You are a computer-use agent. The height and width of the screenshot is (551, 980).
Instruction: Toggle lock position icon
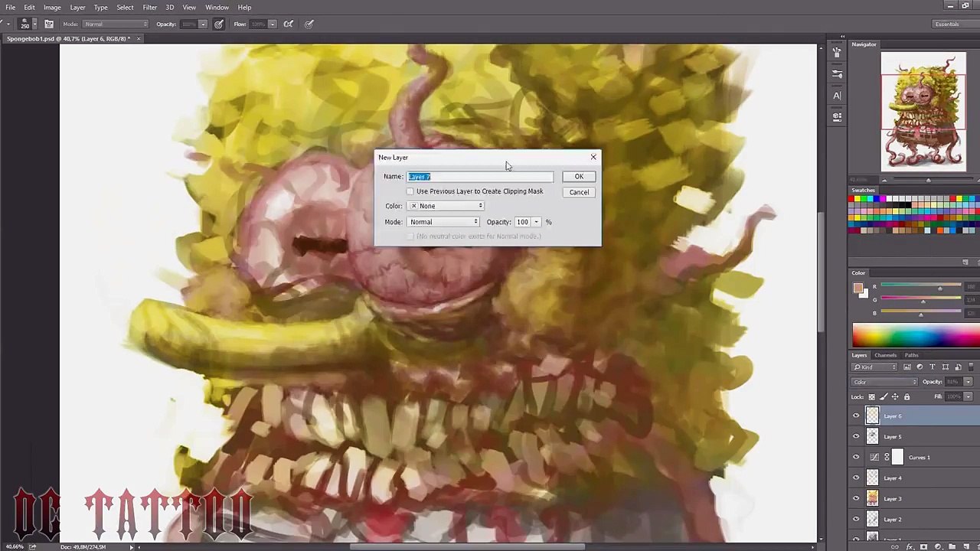click(895, 396)
